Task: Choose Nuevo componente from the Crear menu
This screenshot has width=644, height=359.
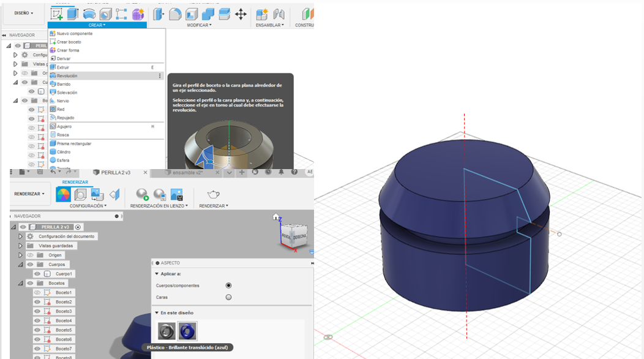Action: 107,34
